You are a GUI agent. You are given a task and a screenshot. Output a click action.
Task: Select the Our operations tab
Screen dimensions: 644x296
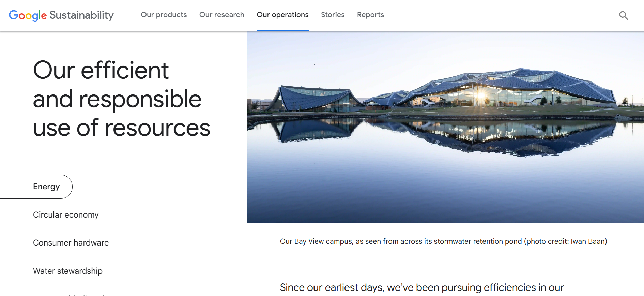282,15
